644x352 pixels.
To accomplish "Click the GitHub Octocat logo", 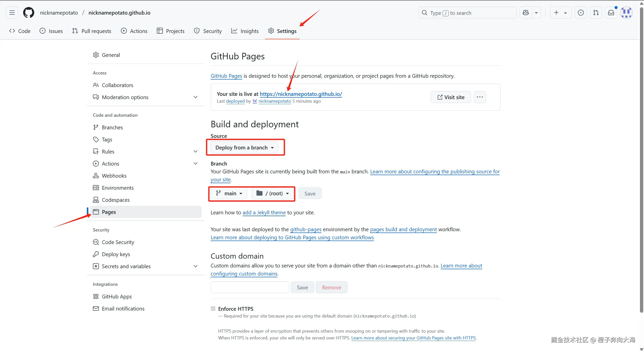I will [28, 13].
